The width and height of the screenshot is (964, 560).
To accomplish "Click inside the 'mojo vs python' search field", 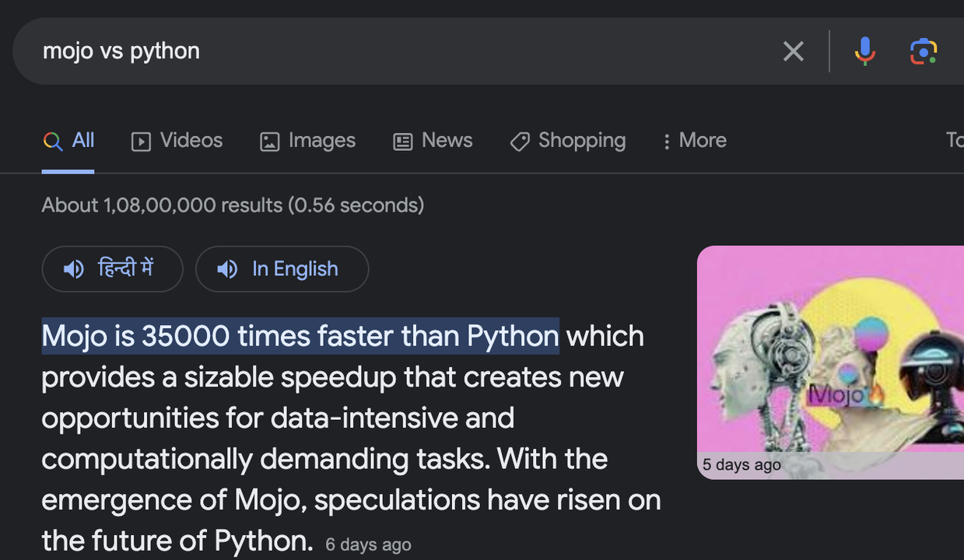I will coord(389,51).
